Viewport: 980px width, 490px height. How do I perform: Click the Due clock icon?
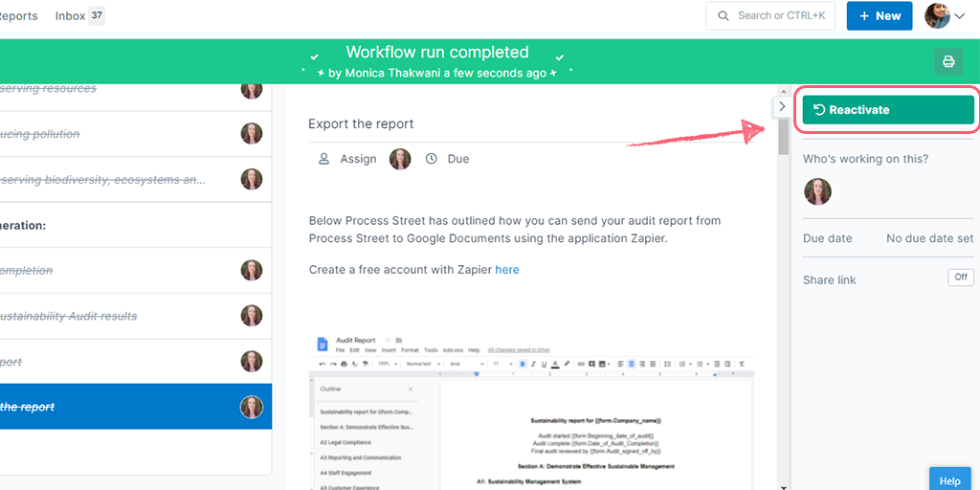[x=432, y=159]
